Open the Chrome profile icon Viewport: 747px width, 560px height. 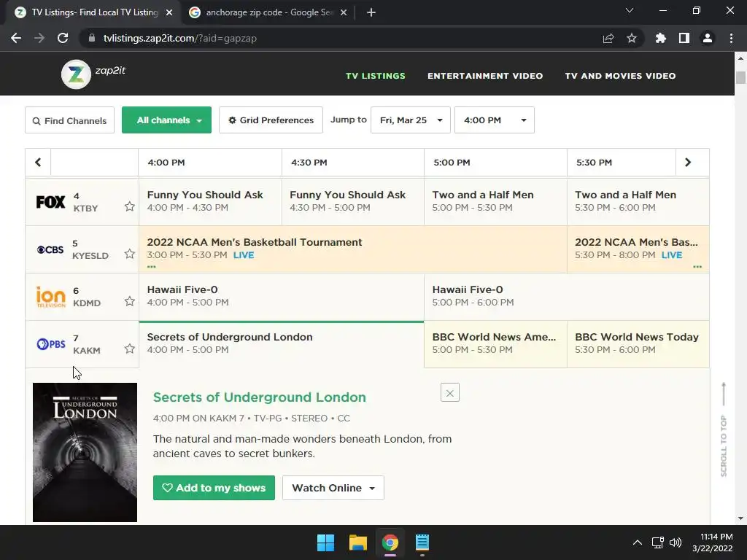[708, 38]
